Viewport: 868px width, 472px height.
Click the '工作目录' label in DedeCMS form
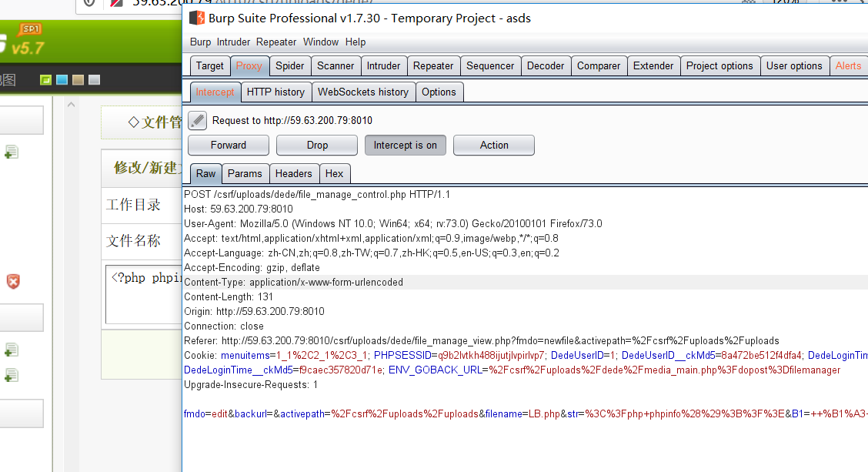(133, 205)
